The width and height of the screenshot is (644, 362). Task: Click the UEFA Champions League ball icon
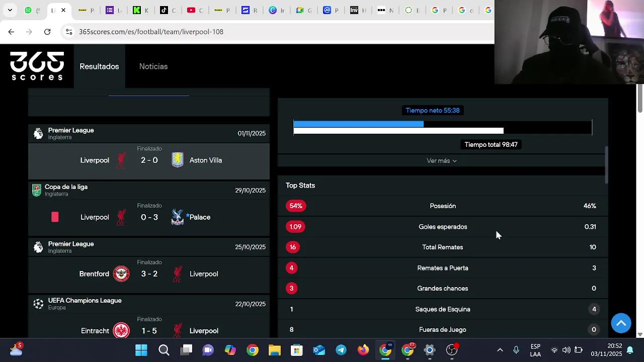click(x=38, y=304)
